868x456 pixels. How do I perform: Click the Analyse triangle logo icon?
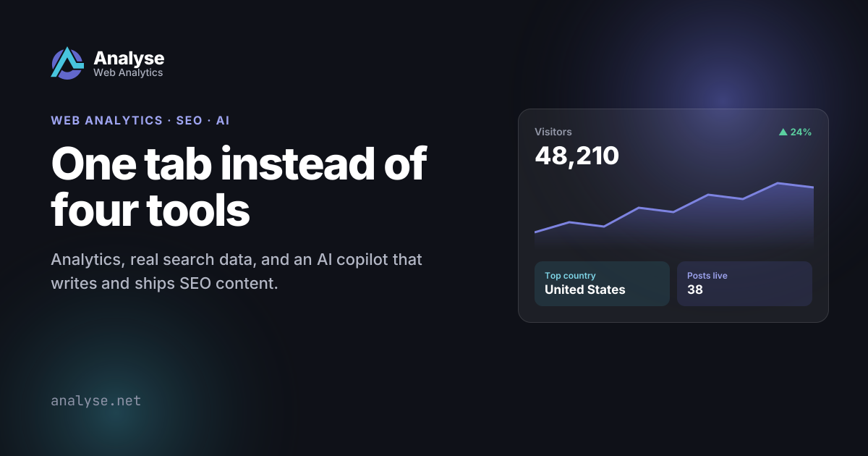(x=67, y=63)
